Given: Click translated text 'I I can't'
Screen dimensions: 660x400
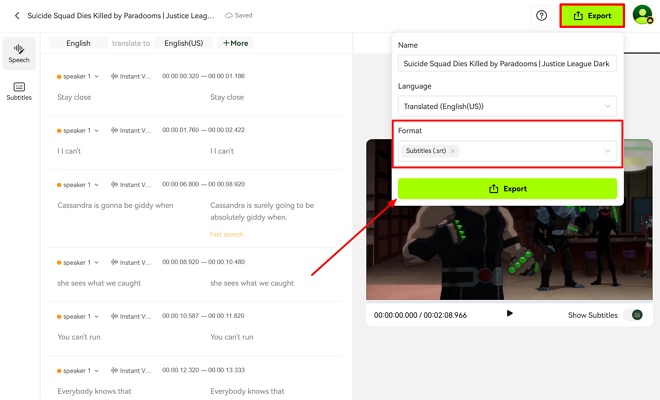Looking at the screenshot, I should 222,151.
